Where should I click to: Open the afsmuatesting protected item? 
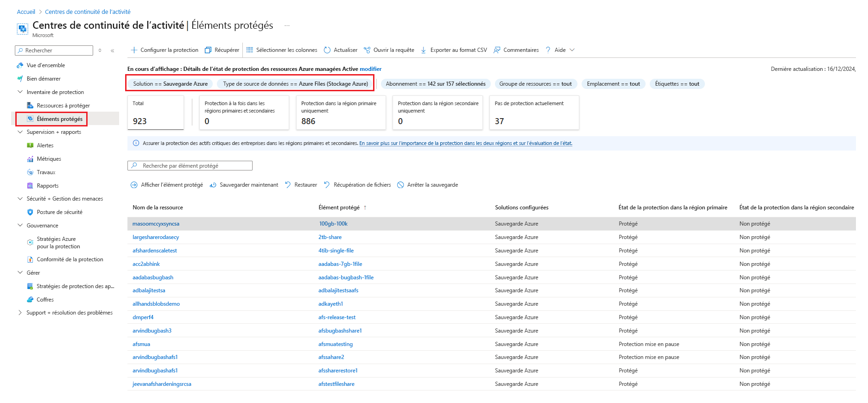pos(336,344)
